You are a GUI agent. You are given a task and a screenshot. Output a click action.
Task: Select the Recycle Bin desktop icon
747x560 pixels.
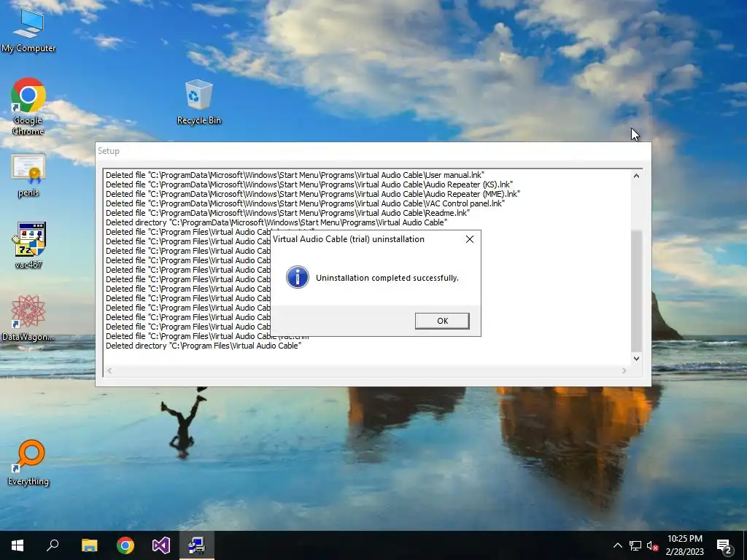(199, 102)
